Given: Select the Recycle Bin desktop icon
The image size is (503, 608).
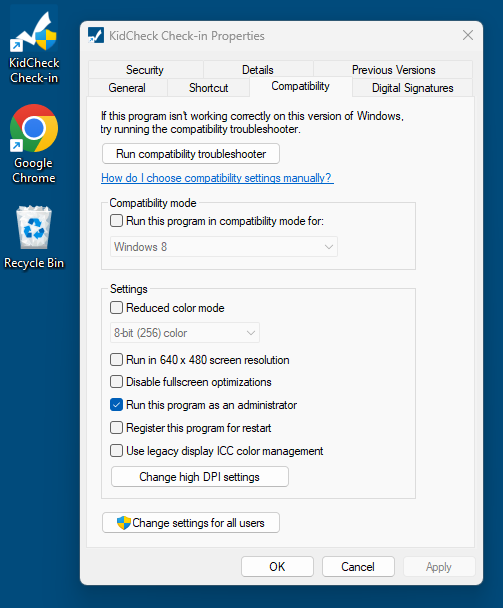Looking at the screenshot, I should pos(34,238).
